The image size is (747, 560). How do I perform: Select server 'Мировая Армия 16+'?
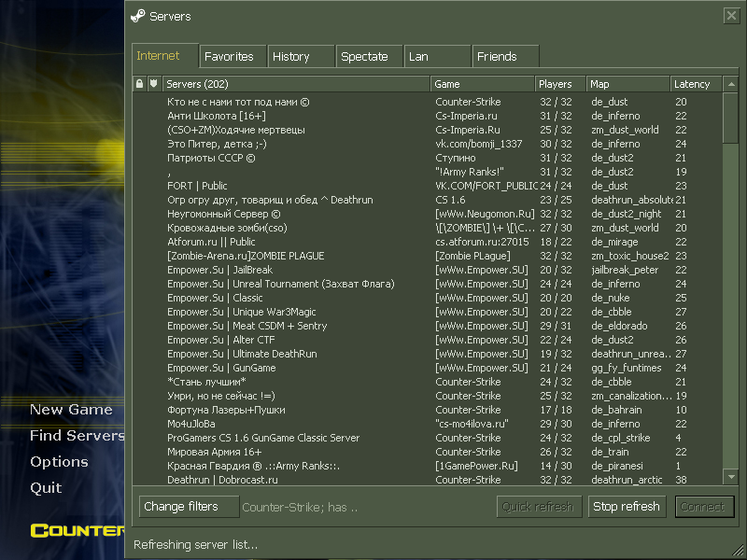(x=428, y=452)
